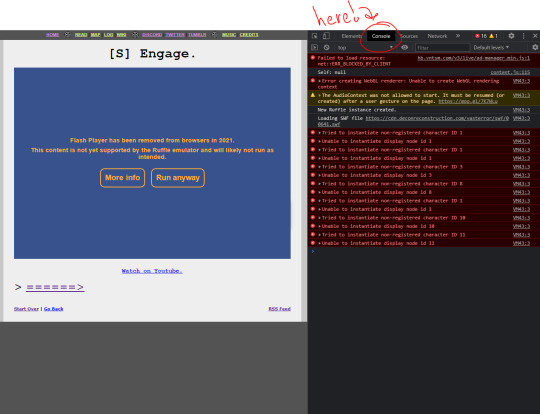
Task: Click the 'Self: null' log message
Action: coord(331,72)
